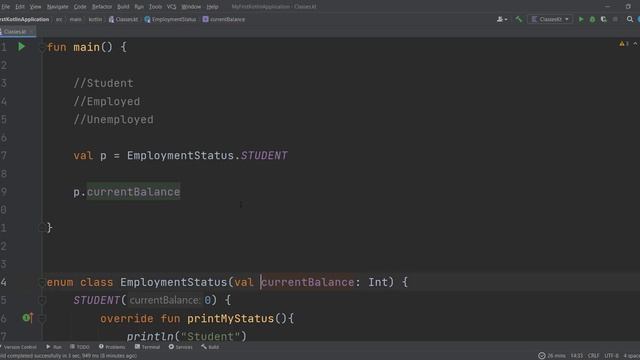Open Search Everywhere magnifier

[x=630, y=19]
